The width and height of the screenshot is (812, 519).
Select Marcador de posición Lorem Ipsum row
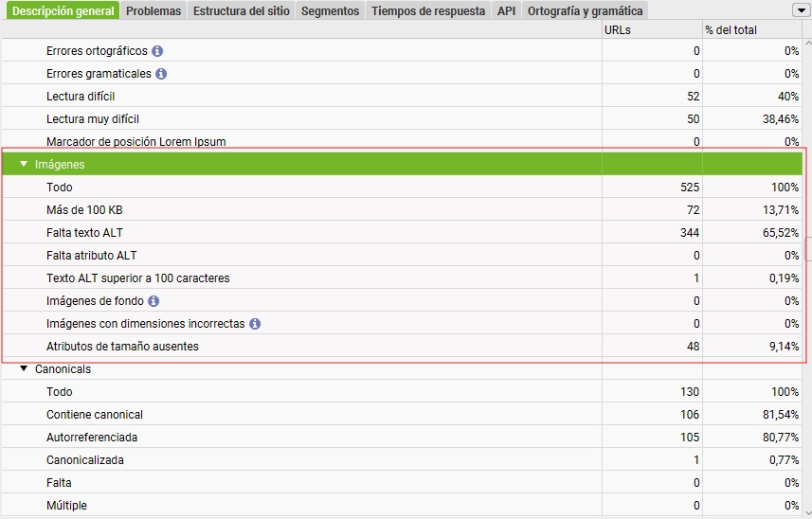(402, 141)
